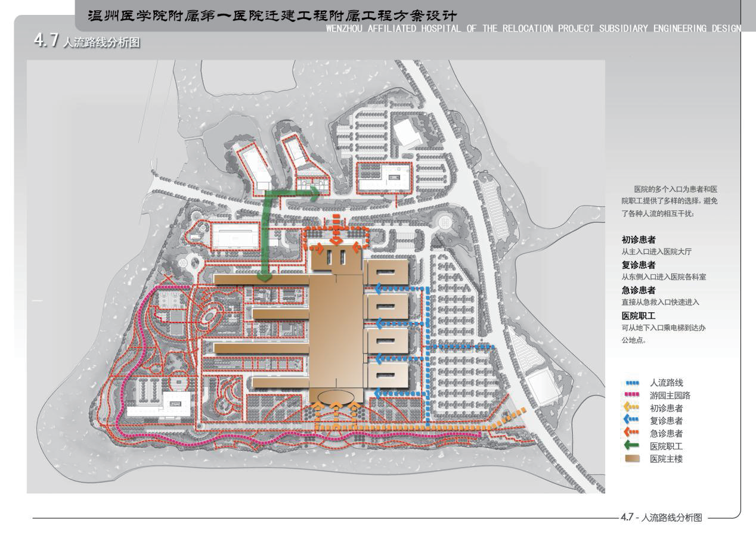Click the line 从主入口进入医院大厅
The height and width of the screenshot is (534, 756).
coord(656,252)
